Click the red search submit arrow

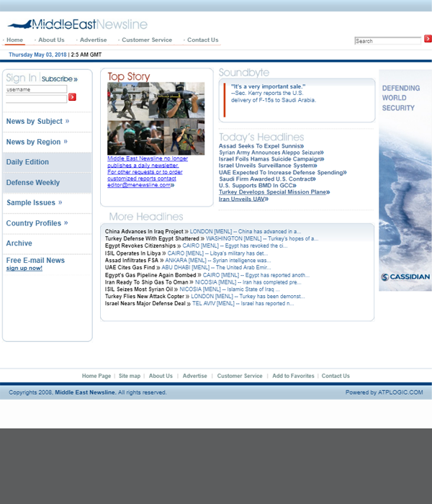(428, 39)
